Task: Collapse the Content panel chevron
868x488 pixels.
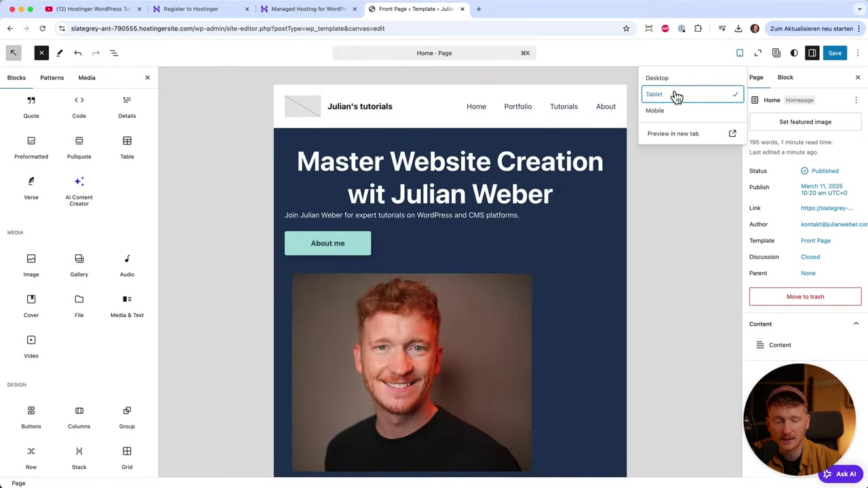Action: tap(856, 324)
